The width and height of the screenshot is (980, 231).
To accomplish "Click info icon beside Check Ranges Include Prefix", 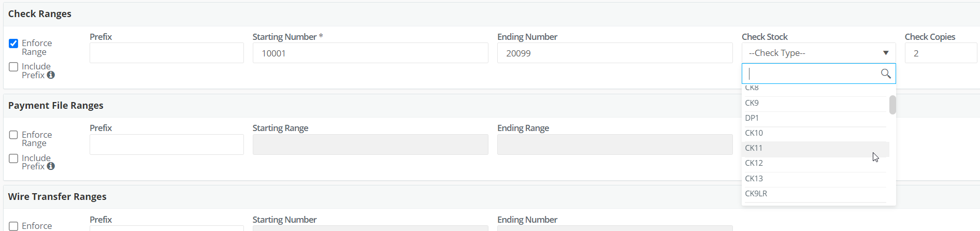I will point(51,75).
